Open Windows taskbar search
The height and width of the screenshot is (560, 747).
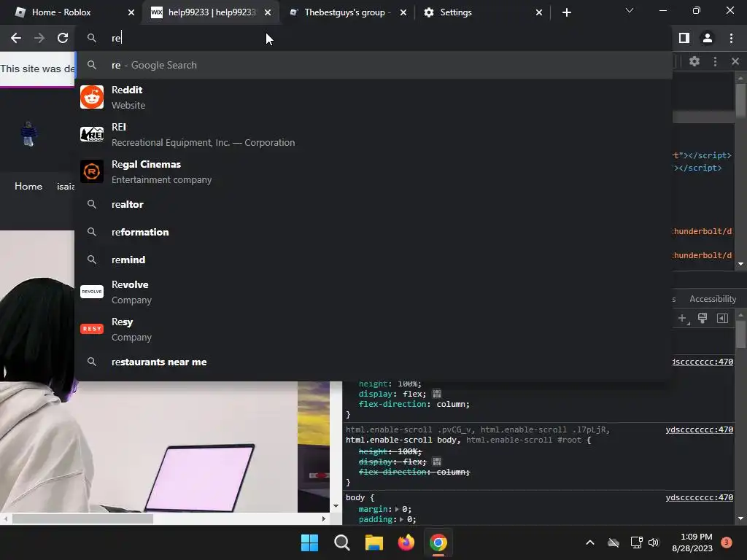(341, 542)
